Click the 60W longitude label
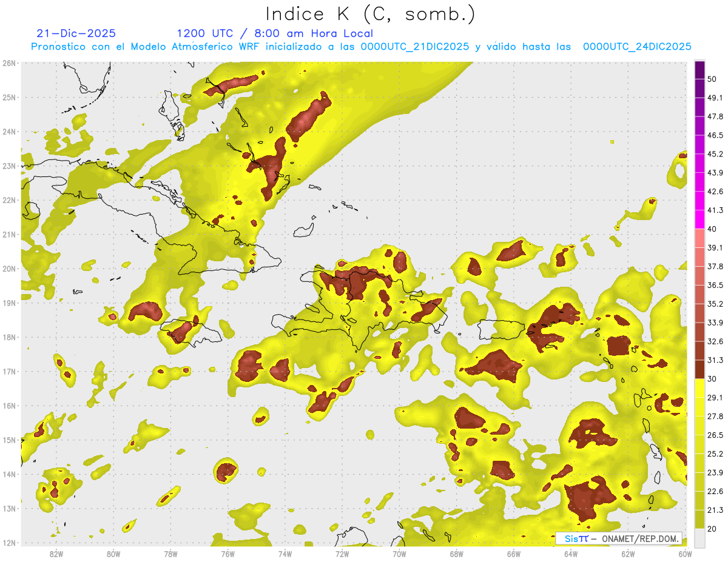Screen dimensions: 728x562 [686, 554]
